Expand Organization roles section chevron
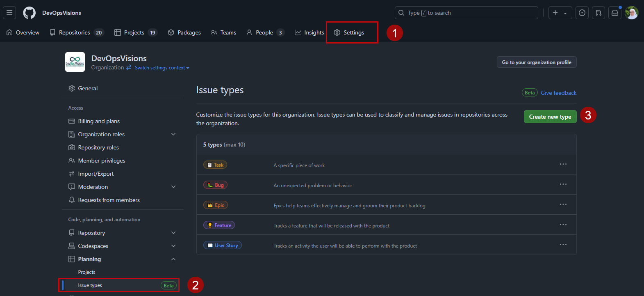Screen dimensions: 644x296 click(173, 134)
